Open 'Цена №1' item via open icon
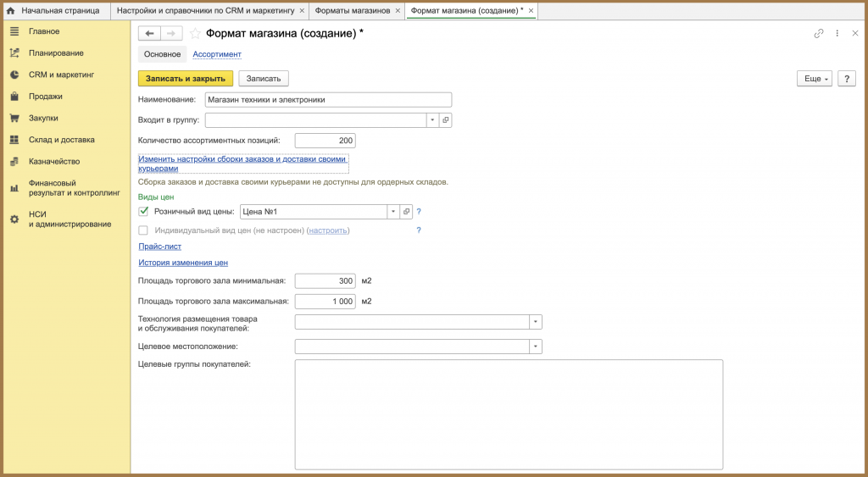Viewport: 868px width, 477px height. point(406,211)
